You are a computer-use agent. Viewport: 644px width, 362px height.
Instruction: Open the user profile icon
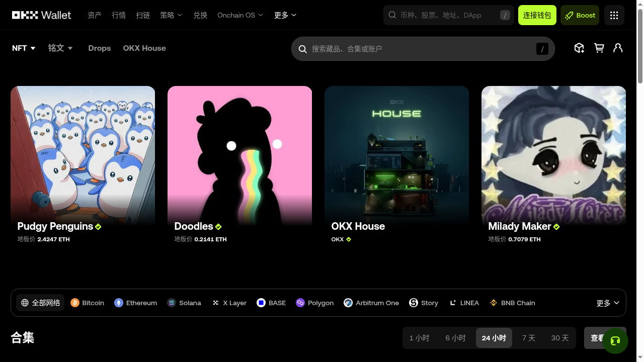[618, 48]
